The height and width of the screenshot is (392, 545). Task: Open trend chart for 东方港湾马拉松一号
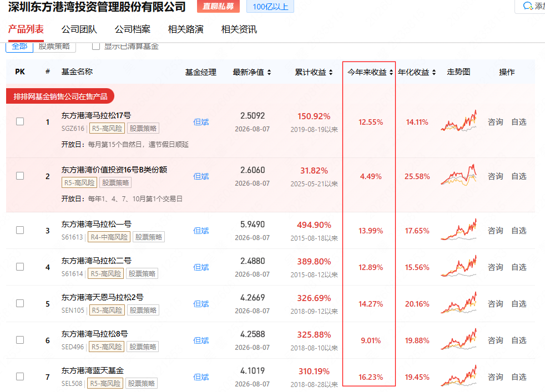(458, 230)
